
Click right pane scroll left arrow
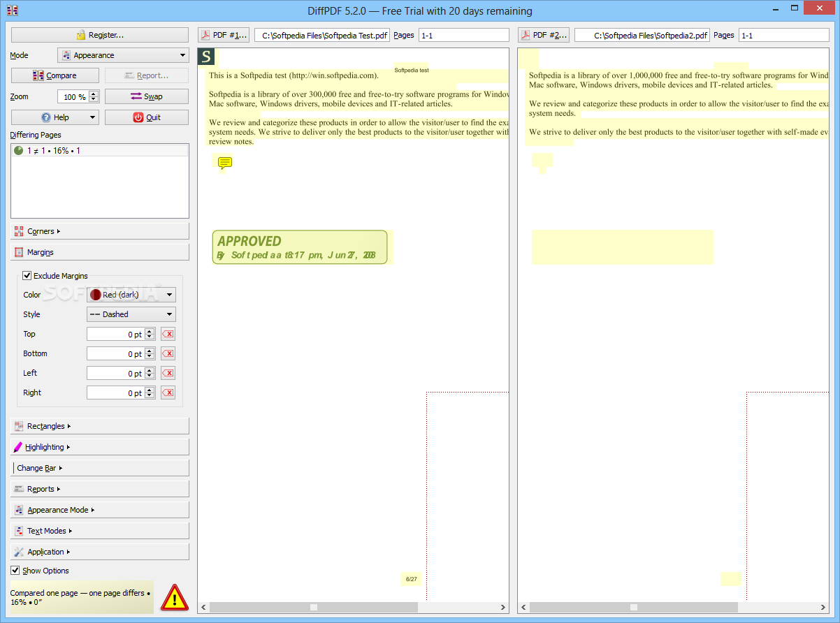pyautogui.click(x=524, y=608)
